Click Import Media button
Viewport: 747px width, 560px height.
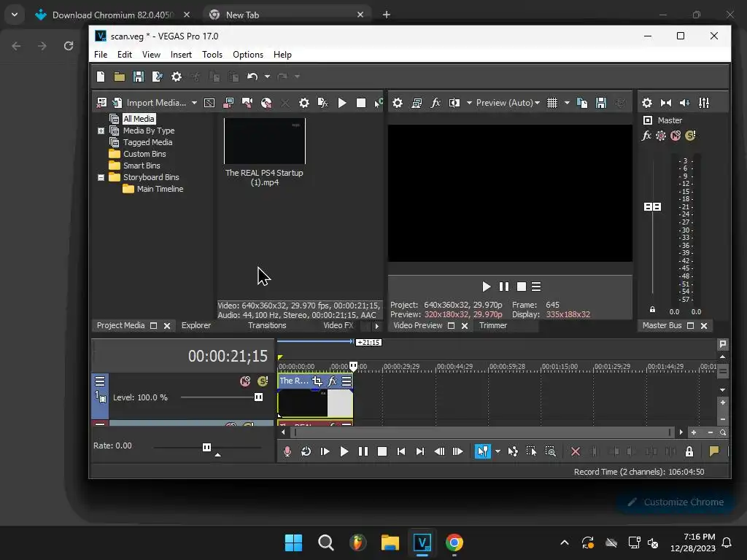156,103
